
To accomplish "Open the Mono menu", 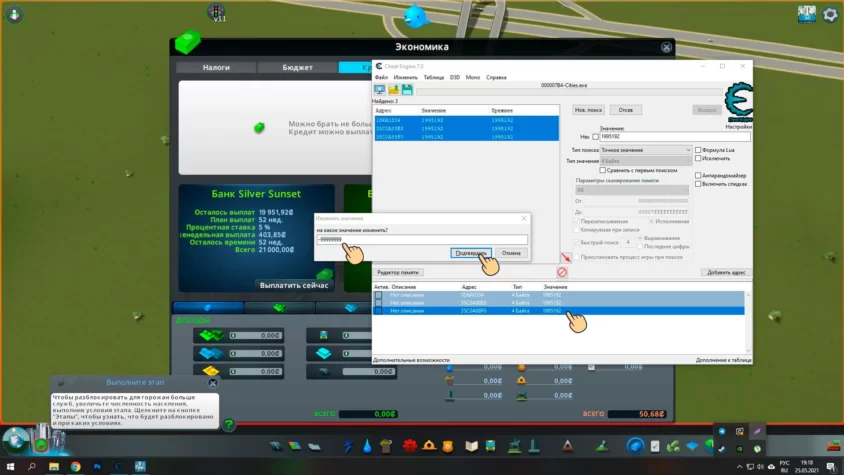I will (473, 78).
